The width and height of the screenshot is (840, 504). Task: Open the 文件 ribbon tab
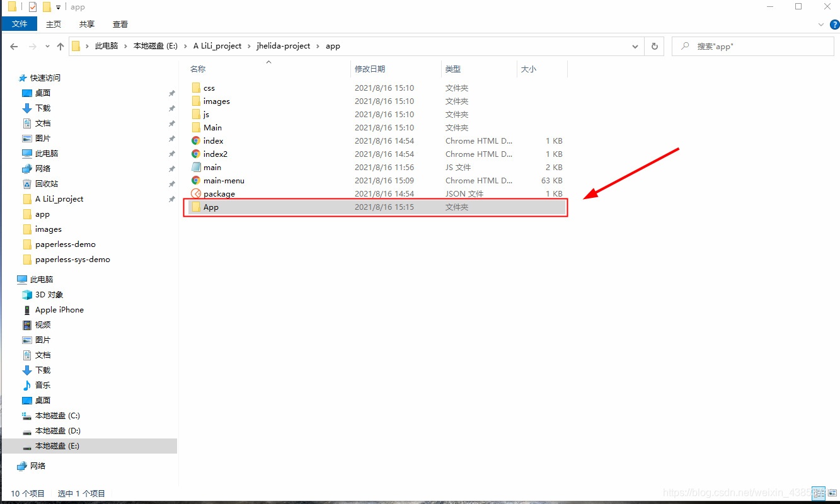pos(20,24)
